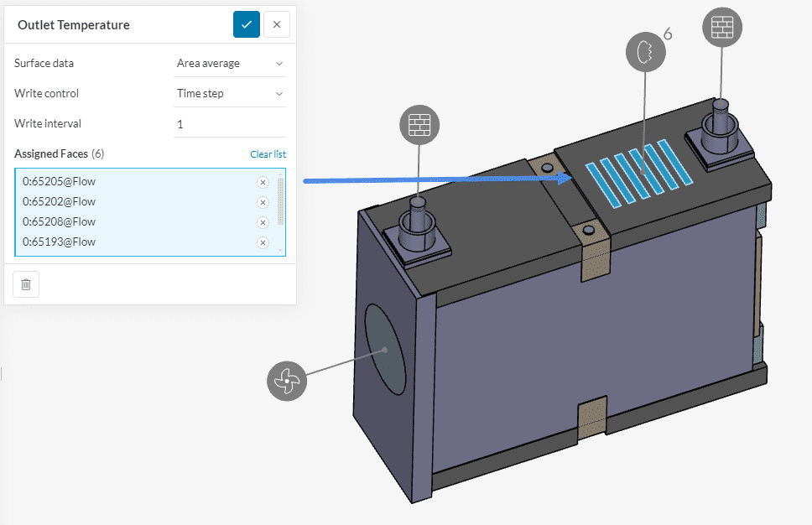Image resolution: width=812 pixels, height=525 pixels.
Task: Open the Surface data dropdown
Action: point(230,63)
